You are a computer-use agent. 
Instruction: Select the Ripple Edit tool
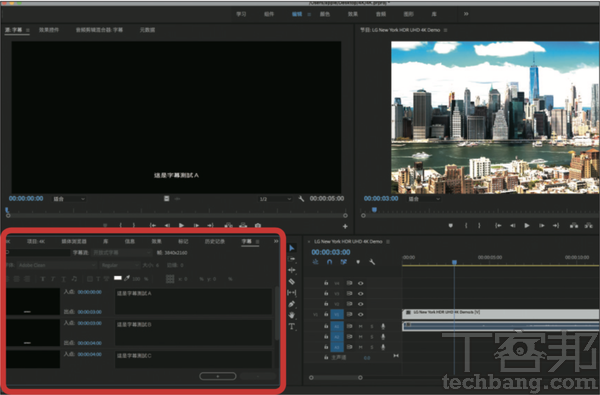[292, 270]
